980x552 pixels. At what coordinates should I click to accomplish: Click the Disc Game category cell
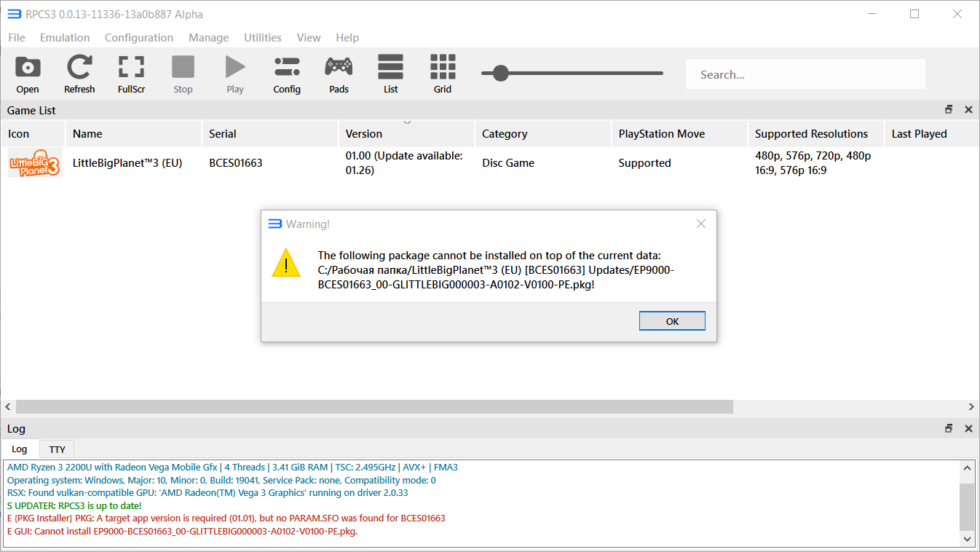coord(543,163)
